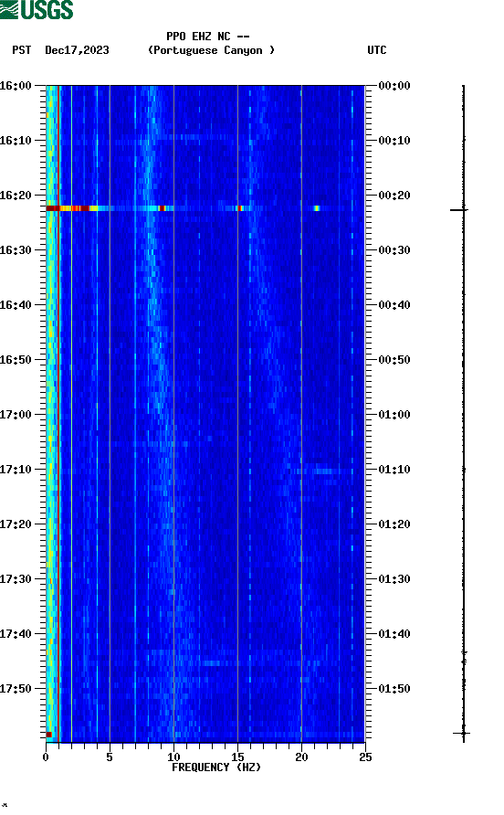Click the '(Portuguese Canyon )' subtitle
This screenshot has height=815, width=504.
pyautogui.click(x=212, y=50)
